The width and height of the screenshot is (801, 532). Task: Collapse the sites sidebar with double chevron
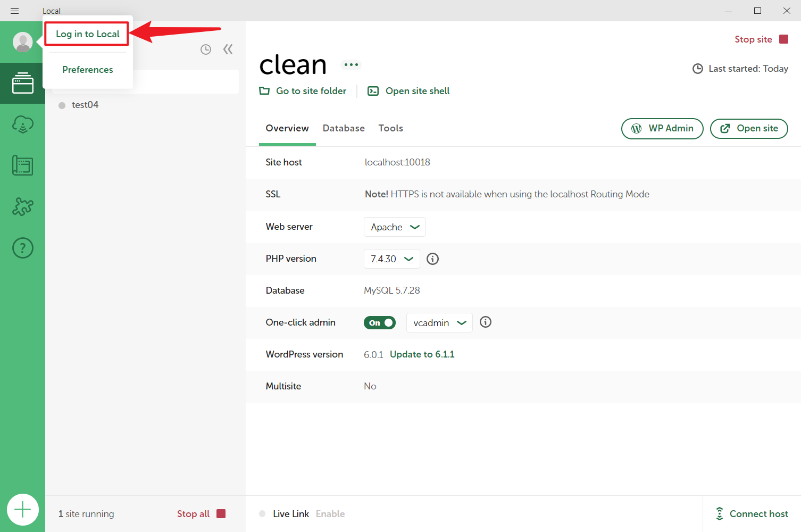click(228, 49)
